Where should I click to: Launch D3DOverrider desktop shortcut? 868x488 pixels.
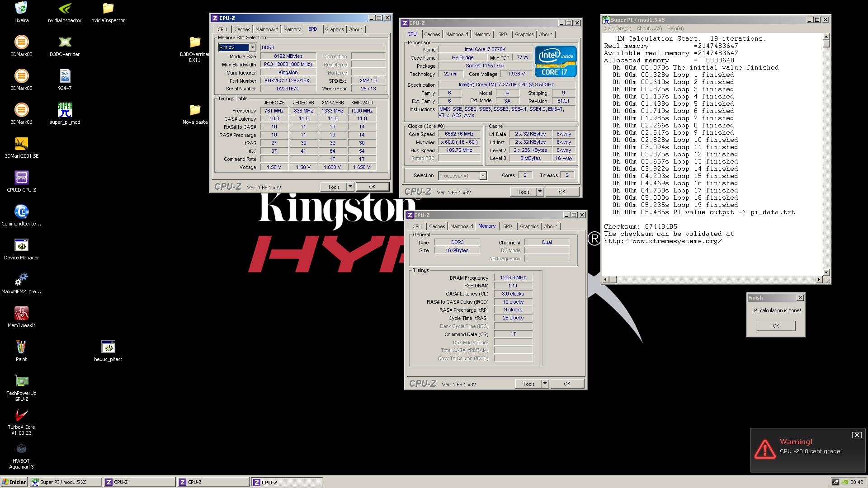(x=65, y=46)
